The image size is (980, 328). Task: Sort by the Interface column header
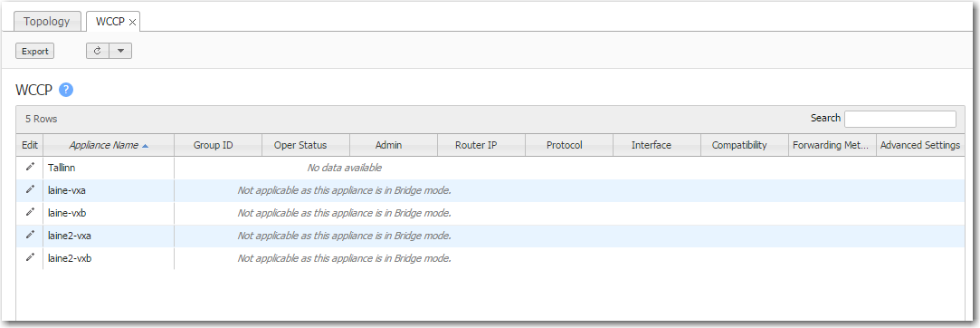(x=657, y=145)
